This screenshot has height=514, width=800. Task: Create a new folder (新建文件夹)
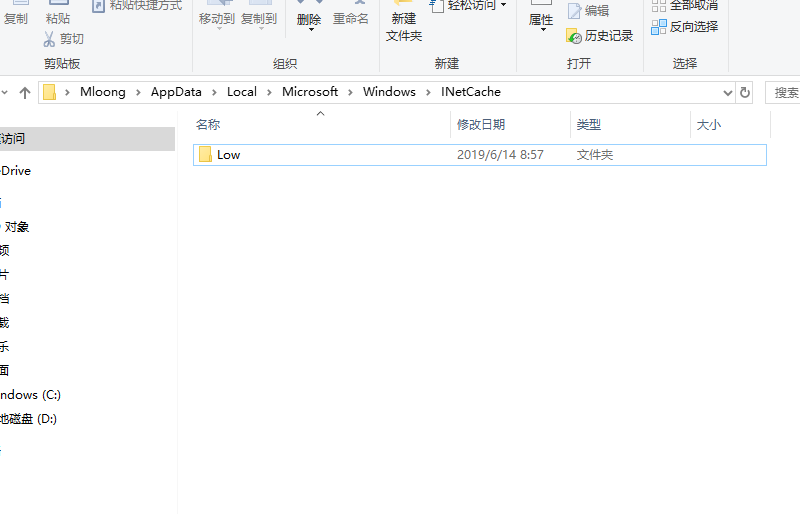coord(404,23)
